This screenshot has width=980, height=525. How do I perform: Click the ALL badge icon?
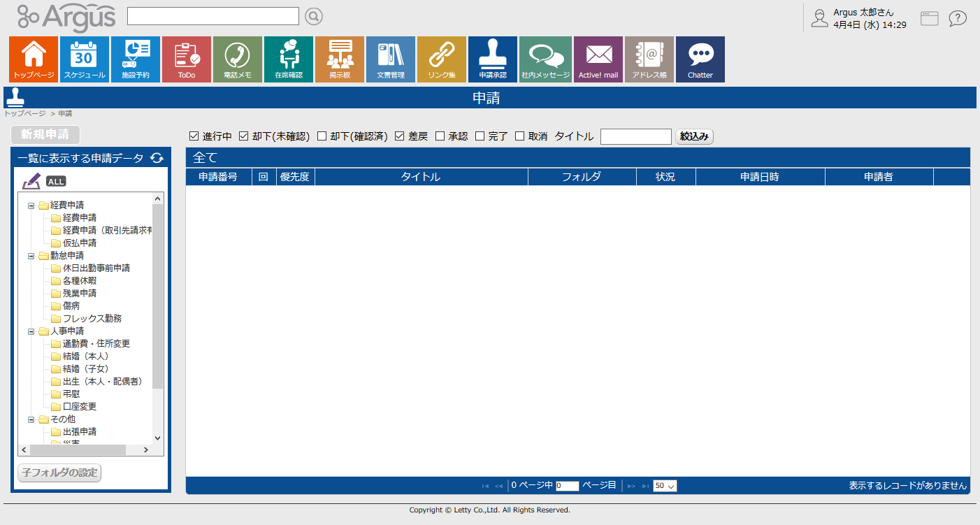(x=56, y=182)
